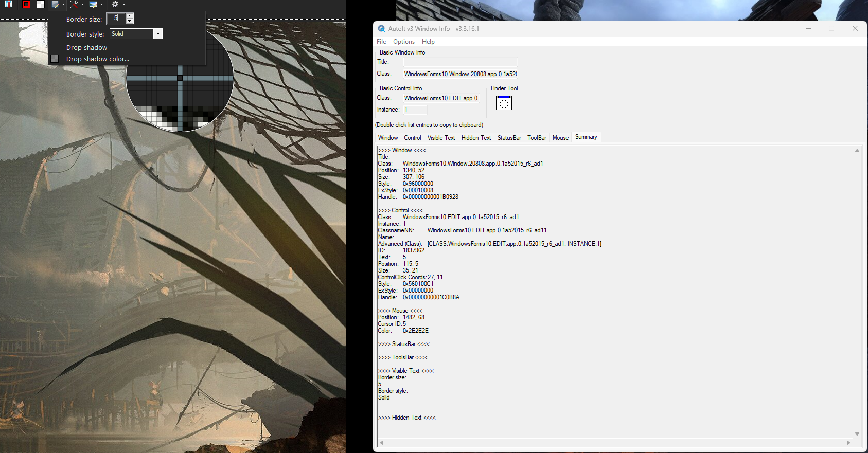Click the gear settings icon
This screenshot has width=868, height=453.
[x=115, y=4]
